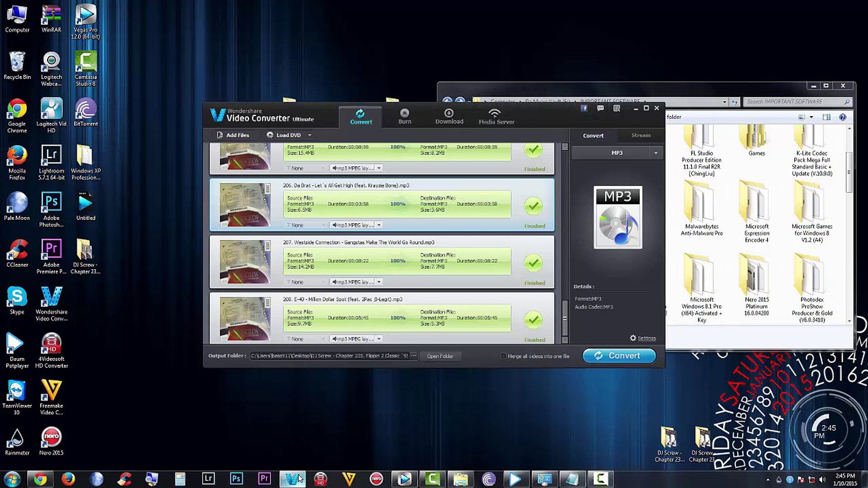Open the Convert tab in Video Converter

tap(361, 117)
